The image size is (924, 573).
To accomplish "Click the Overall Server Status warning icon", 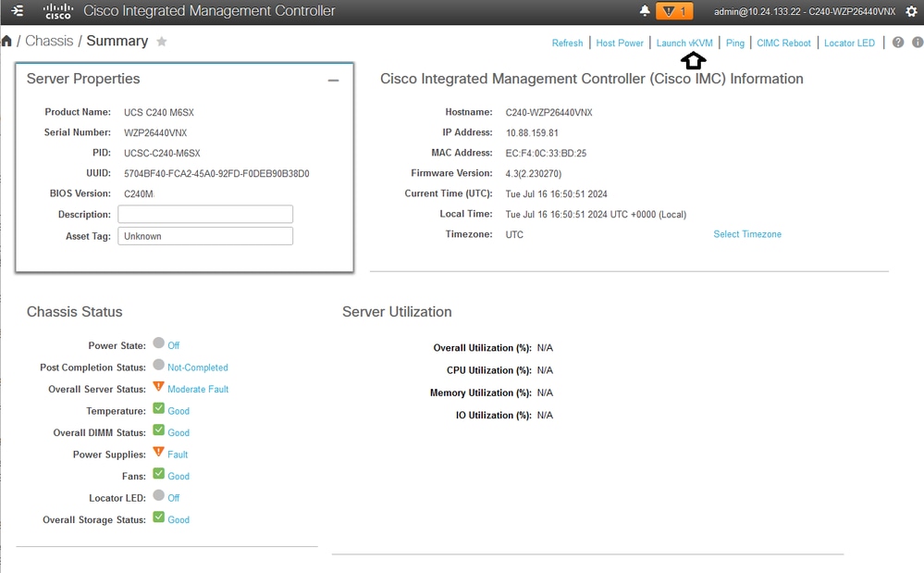I will [158, 386].
